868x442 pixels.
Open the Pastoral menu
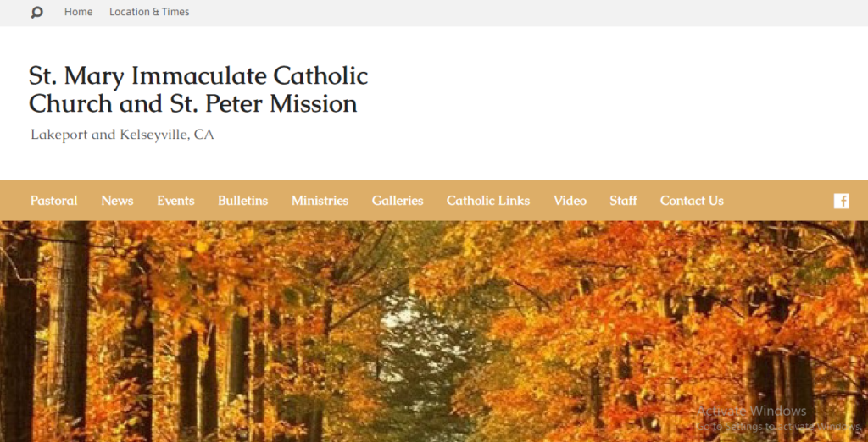(x=53, y=201)
